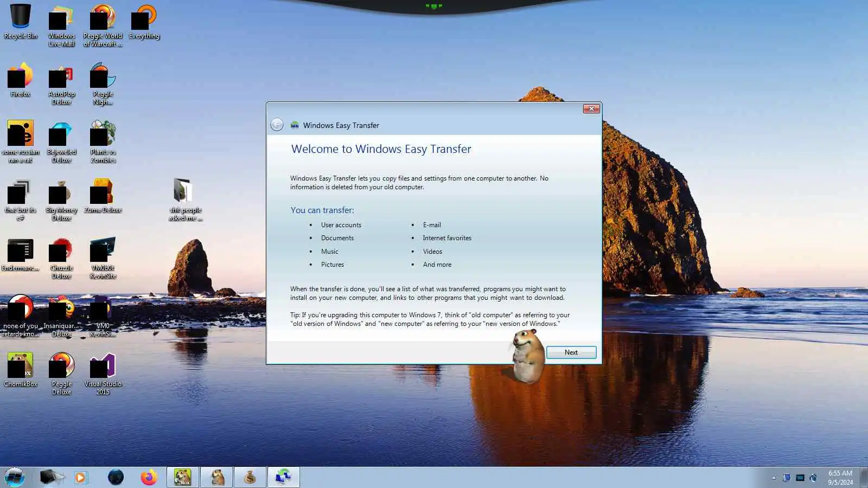Select Zuma Deluxe desktop icon
The width and height of the screenshot is (868, 488).
pyautogui.click(x=103, y=196)
